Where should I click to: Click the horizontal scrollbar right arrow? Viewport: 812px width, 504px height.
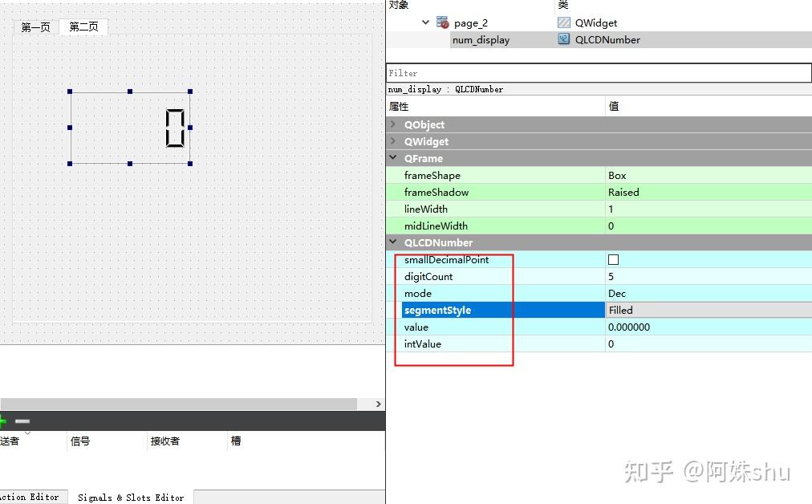coord(377,404)
